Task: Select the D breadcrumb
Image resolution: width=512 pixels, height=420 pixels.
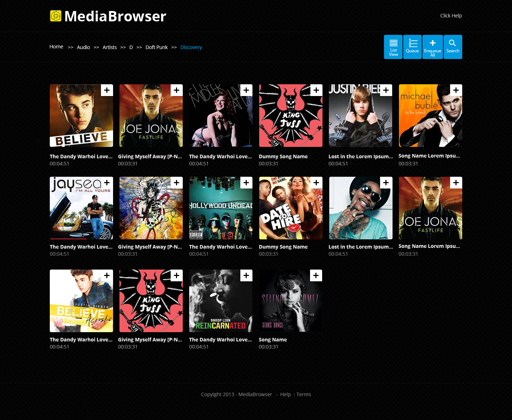Action: [x=131, y=47]
